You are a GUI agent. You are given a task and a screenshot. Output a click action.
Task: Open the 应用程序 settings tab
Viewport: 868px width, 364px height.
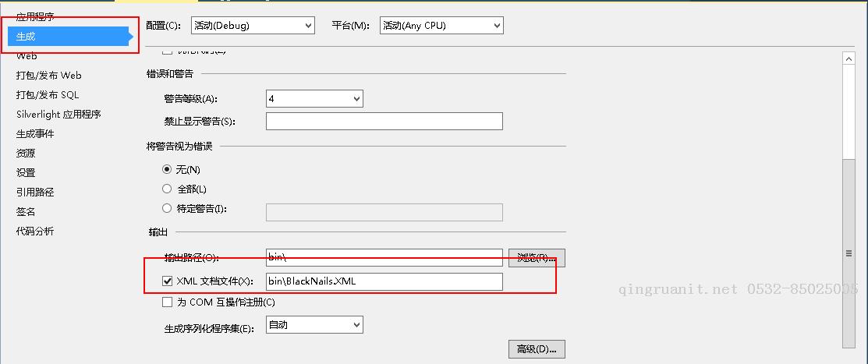click(x=35, y=17)
